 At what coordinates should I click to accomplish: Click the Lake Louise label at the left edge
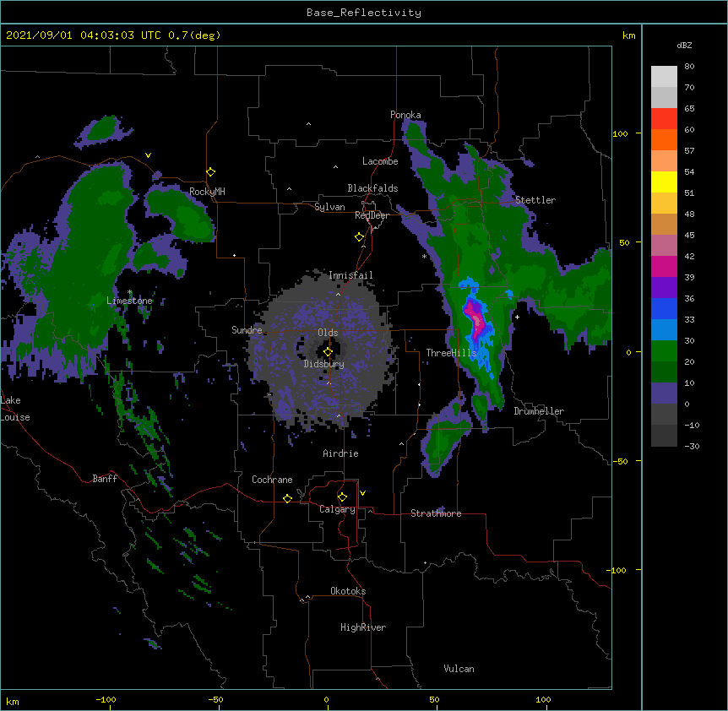pos(15,409)
